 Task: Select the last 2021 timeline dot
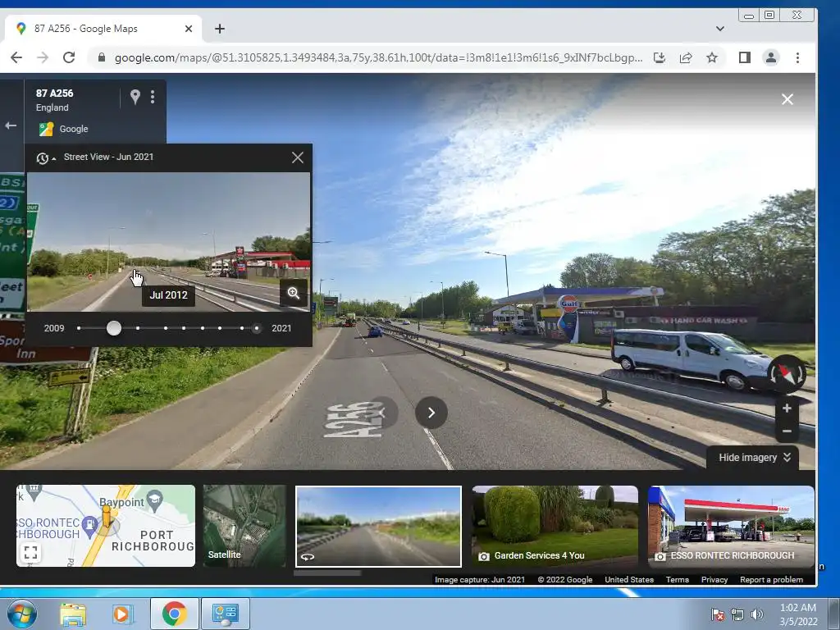click(x=257, y=328)
